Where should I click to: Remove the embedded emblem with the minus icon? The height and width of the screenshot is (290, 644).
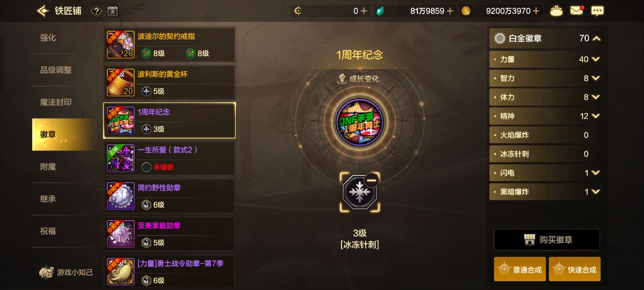tap(372, 181)
